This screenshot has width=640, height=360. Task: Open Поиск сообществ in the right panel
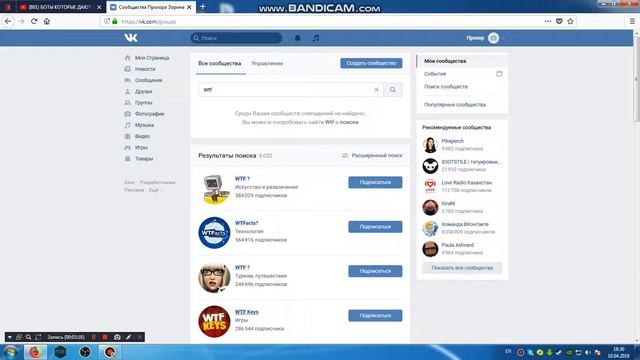click(446, 87)
